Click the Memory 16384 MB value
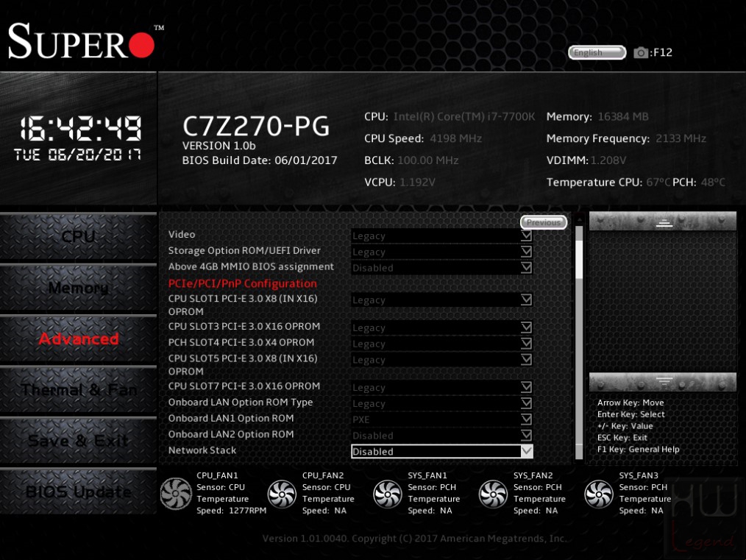746x560 pixels. click(x=623, y=116)
